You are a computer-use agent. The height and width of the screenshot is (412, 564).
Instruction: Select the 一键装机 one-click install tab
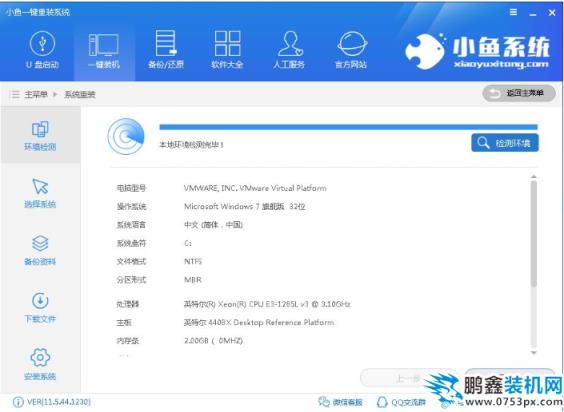tap(104, 50)
